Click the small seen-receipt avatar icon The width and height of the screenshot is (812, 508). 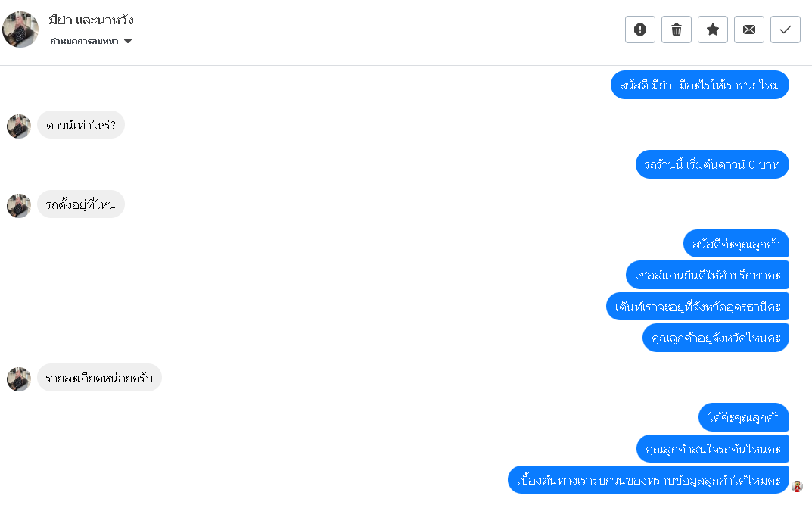coord(797,486)
